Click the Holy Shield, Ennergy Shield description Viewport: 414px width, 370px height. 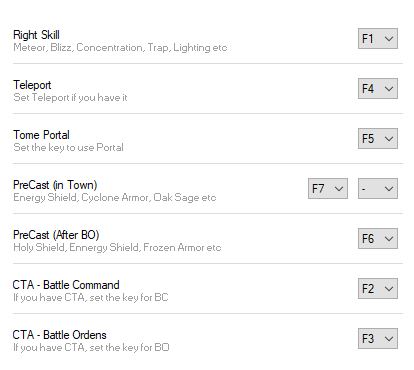(117, 248)
